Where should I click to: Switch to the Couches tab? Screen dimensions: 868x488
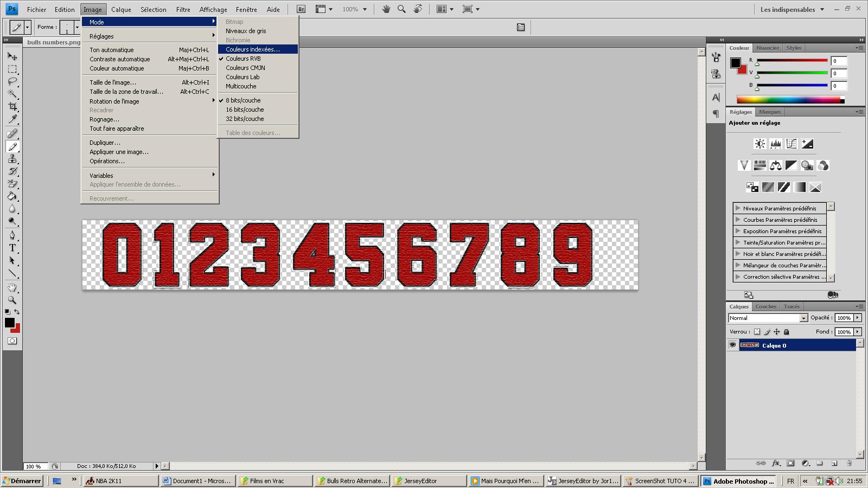click(765, 306)
